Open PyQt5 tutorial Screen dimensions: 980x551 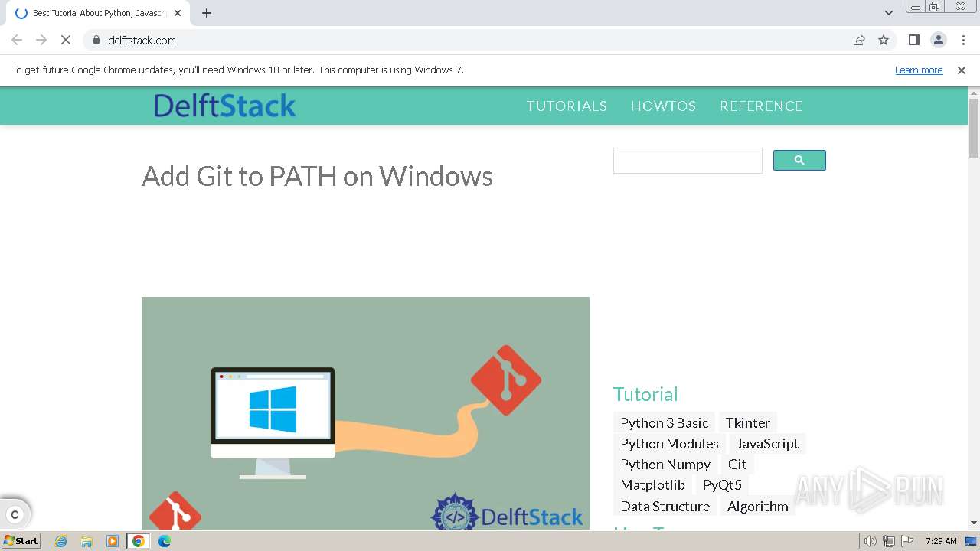click(x=722, y=485)
